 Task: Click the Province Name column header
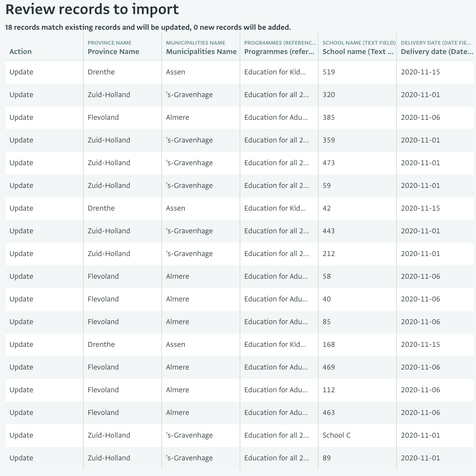click(114, 51)
